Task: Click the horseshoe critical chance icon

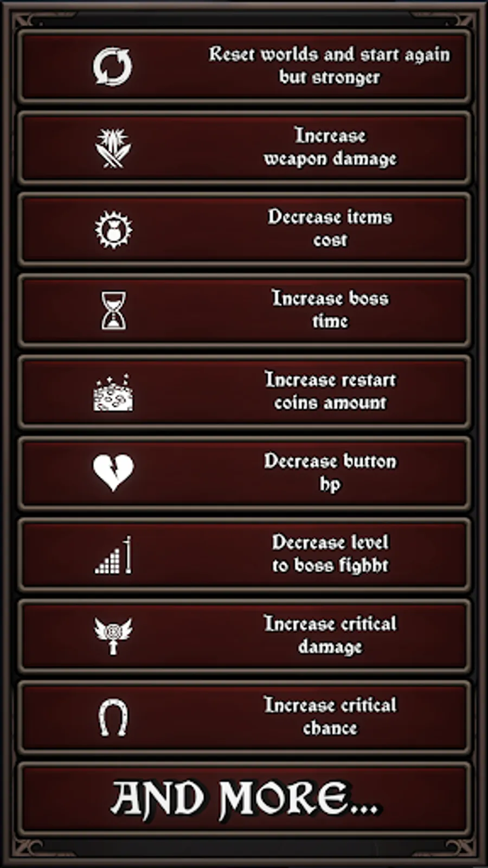Action: click(x=113, y=717)
